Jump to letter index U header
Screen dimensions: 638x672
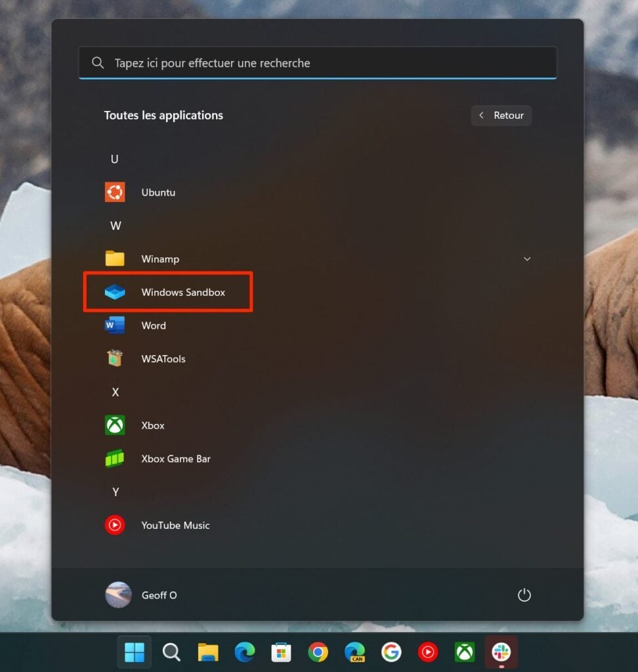tap(114, 159)
